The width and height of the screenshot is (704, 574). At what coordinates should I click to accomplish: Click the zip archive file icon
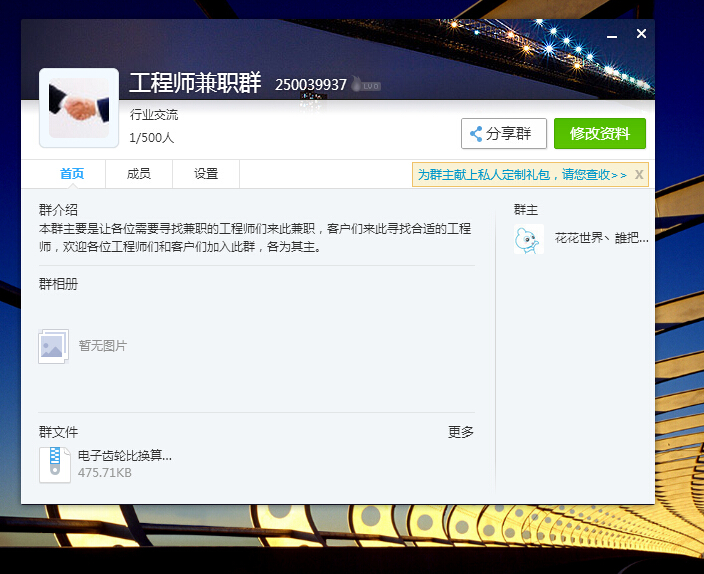point(54,464)
